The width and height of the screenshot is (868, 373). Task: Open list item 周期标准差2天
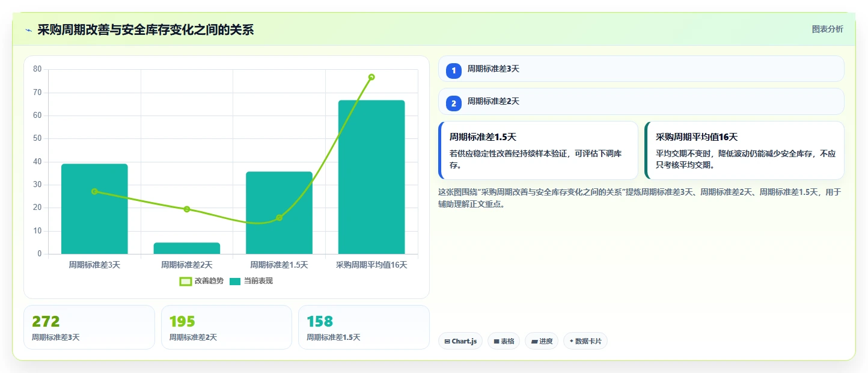[x=641, y=101]
